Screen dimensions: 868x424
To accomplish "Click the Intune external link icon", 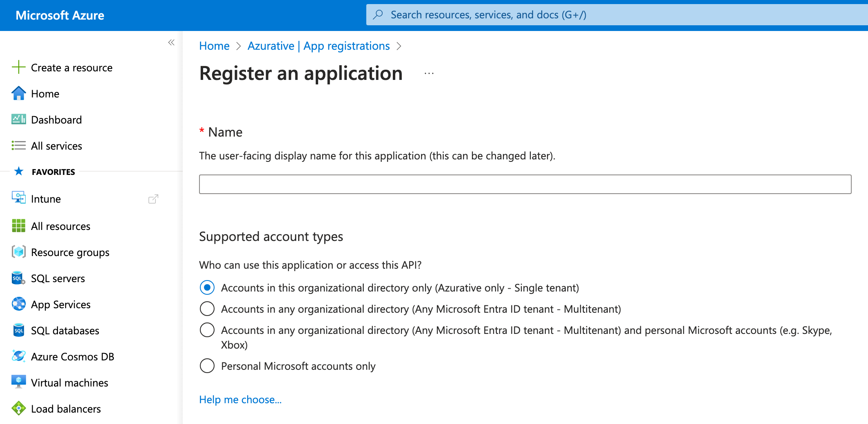I will point(153,199).
